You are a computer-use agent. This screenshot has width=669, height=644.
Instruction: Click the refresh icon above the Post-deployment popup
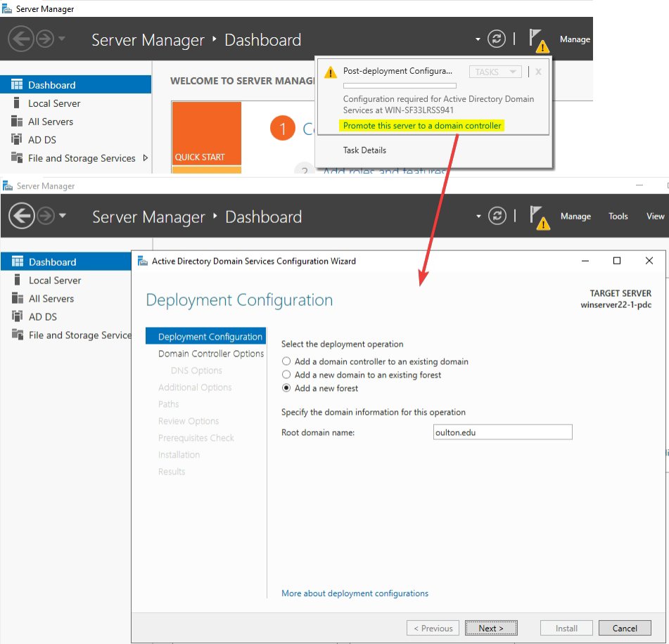tap(497, 39)
